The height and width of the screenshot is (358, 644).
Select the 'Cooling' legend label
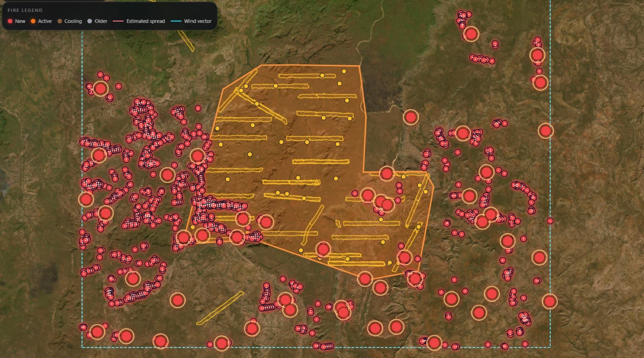[73, 21]
